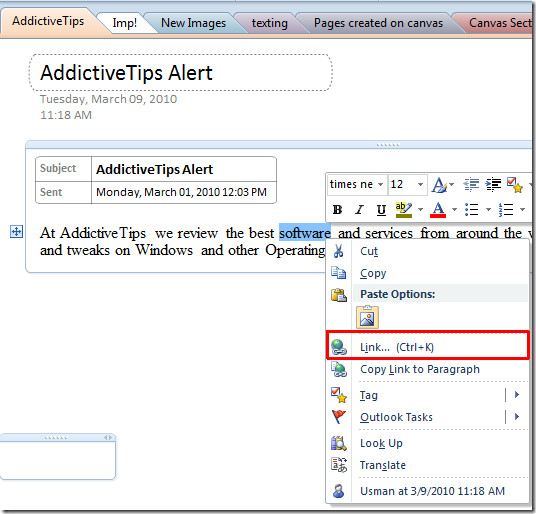Open the Styles dropdown arrow
Image resolution: width=536 pixels, height=514 pixels.
coord(452,185)
